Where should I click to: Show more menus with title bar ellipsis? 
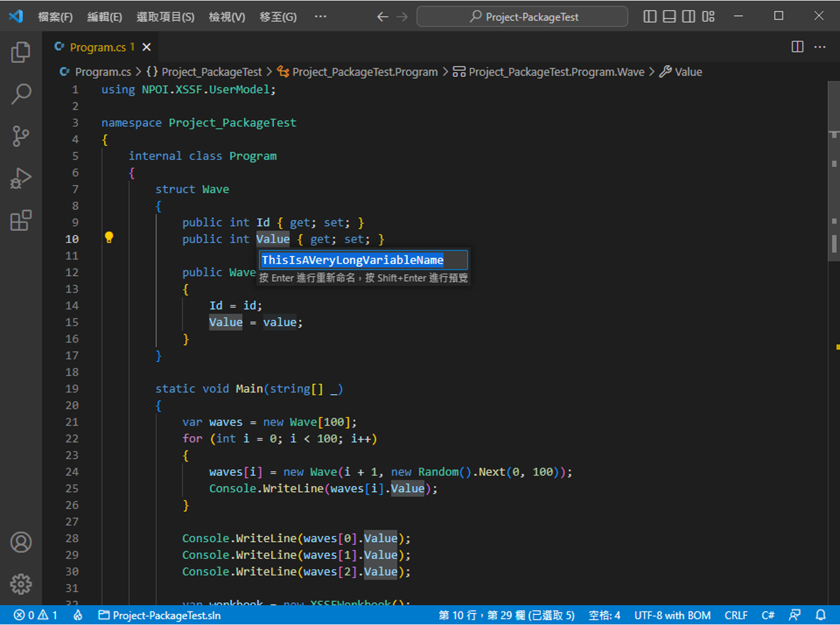[320, 16]
